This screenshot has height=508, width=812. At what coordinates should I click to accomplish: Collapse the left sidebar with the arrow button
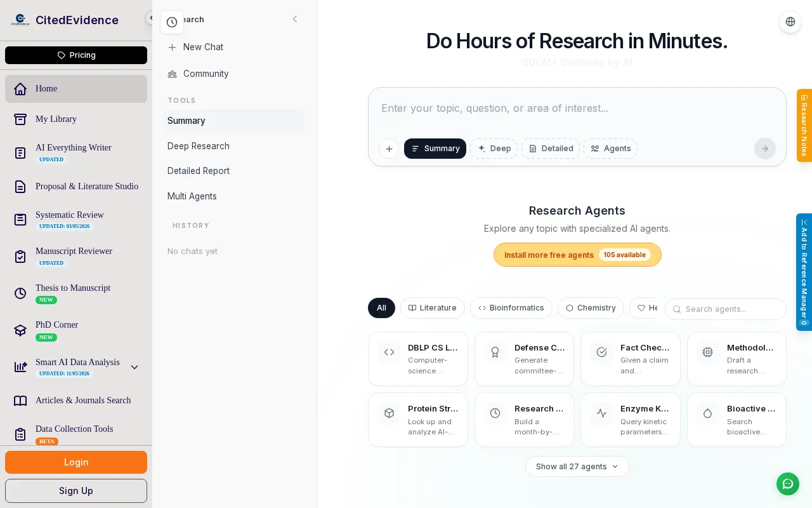(x=150, y=18)
